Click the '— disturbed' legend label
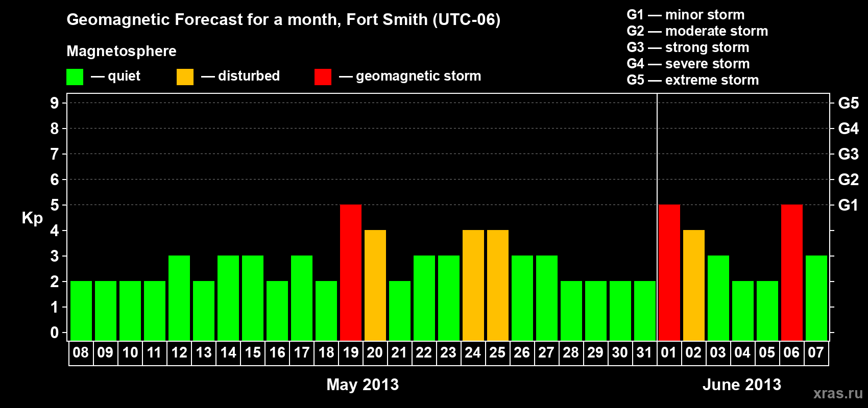 (x=240, y=76)
